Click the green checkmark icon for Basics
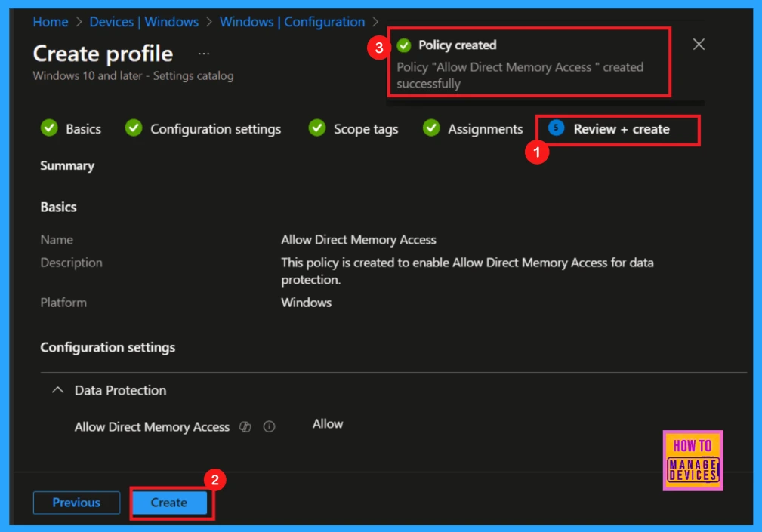 point(49,128)
